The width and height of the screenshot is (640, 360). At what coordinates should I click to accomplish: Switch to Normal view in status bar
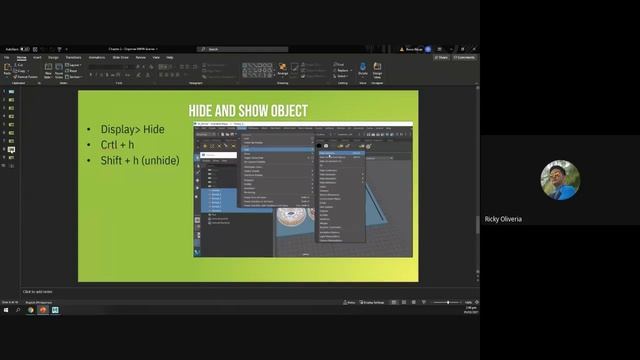click(394, 302)
